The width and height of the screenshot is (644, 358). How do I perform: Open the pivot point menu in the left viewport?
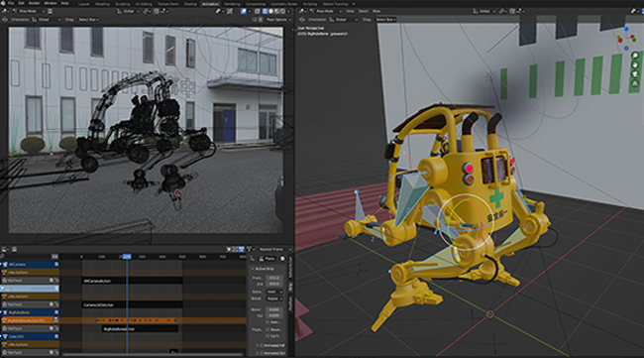pyautogui.click(x=147, y=11)
